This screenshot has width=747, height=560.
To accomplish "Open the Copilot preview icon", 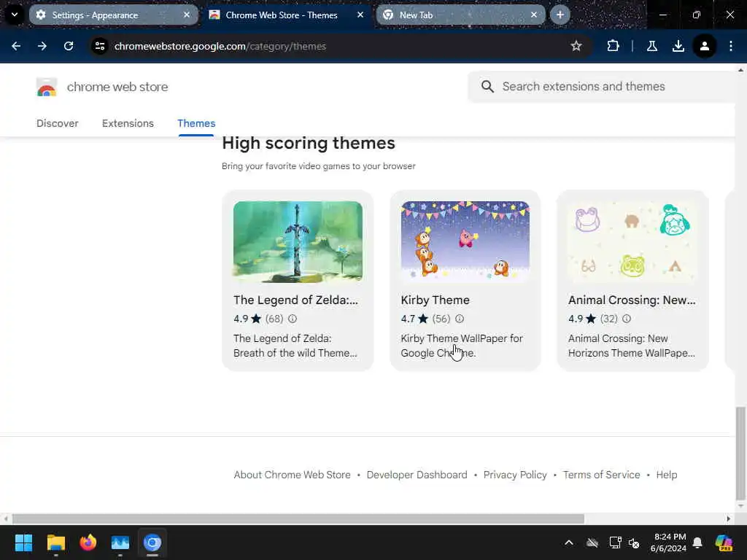I will tap(724, 542).
